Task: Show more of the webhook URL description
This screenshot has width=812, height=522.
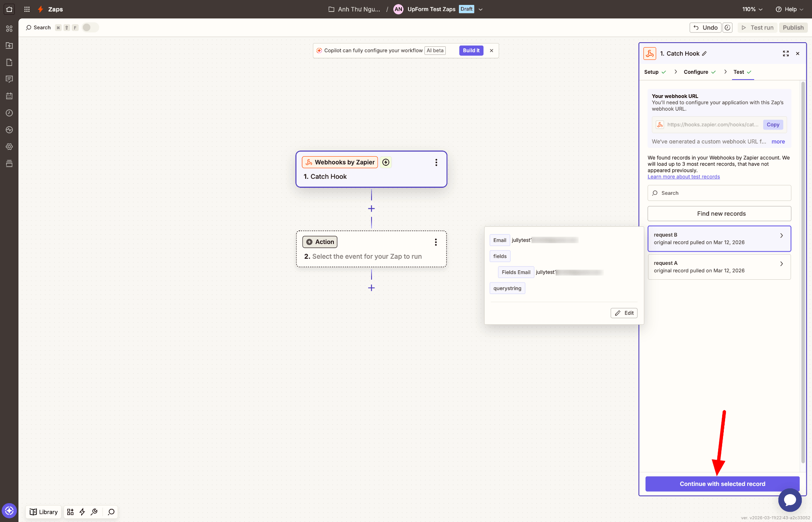Action: click(778, 141)
